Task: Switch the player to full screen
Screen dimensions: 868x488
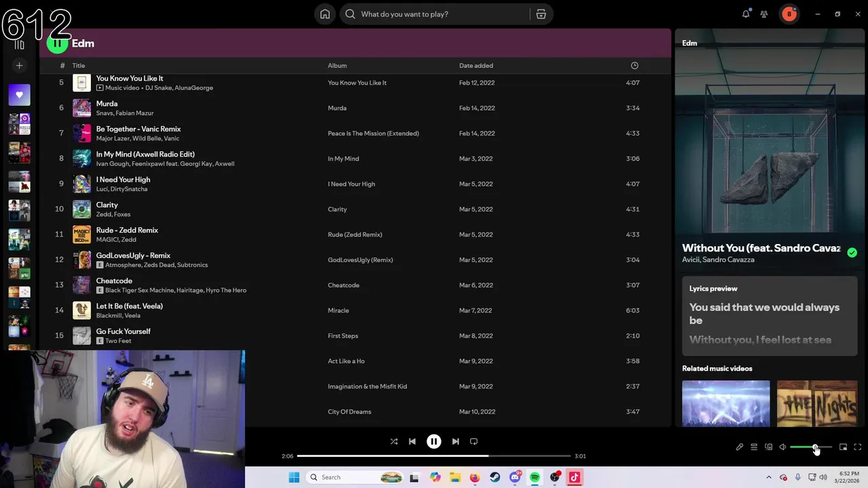Action: 857,447
